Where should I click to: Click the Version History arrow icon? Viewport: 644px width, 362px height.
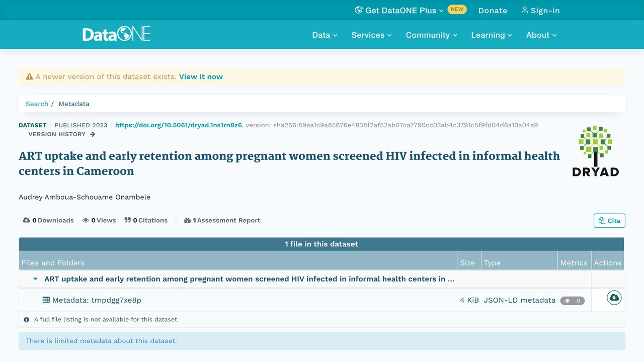coord(93,134)
